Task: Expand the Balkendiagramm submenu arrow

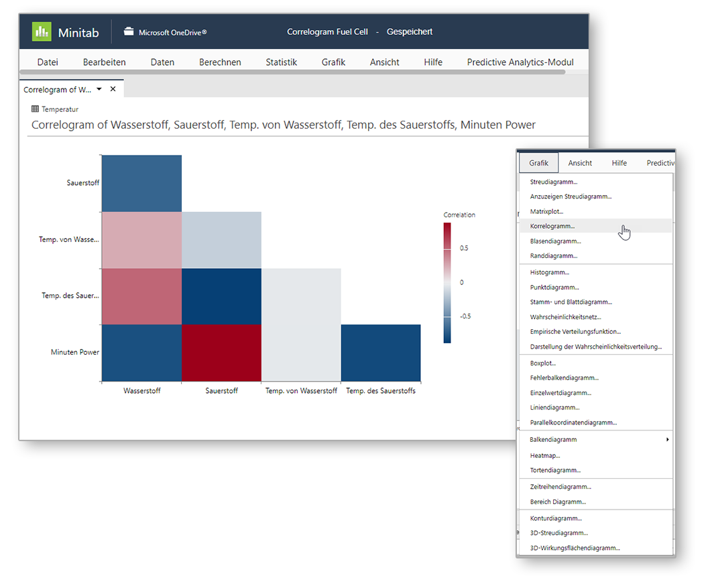Action: pyautogui.click(x=667, y=440)
